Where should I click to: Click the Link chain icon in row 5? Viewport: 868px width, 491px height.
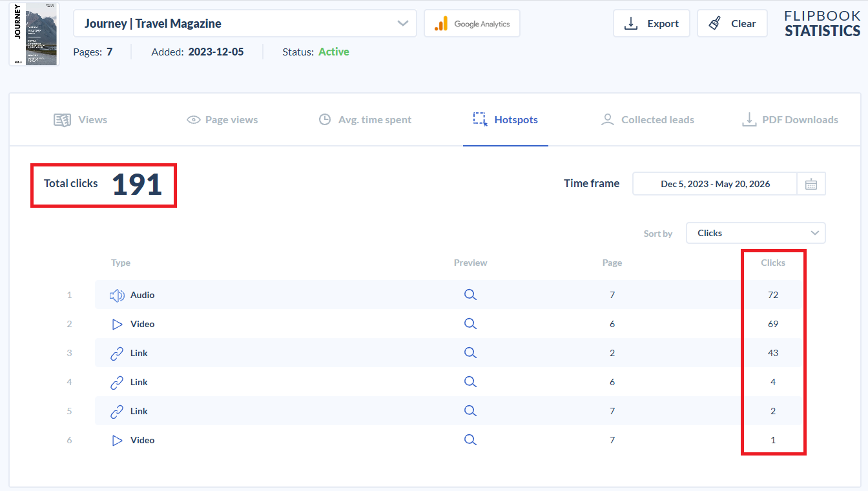[x=117, y=412]
